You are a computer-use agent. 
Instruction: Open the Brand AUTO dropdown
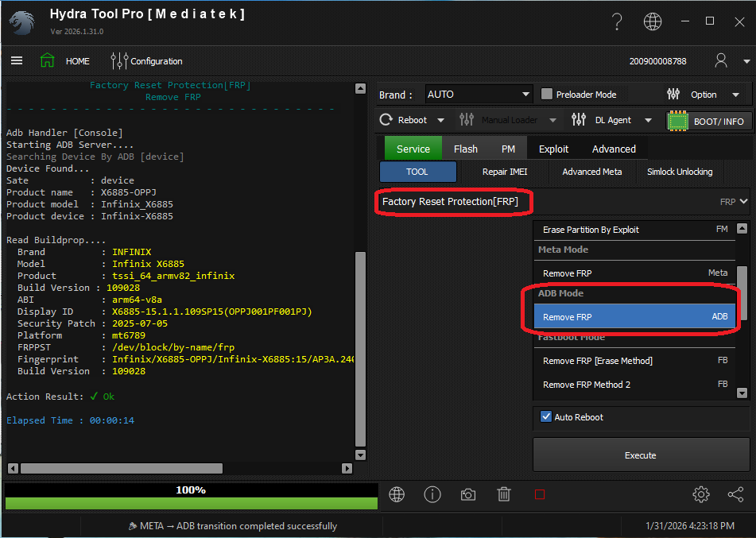pos(479,94)
